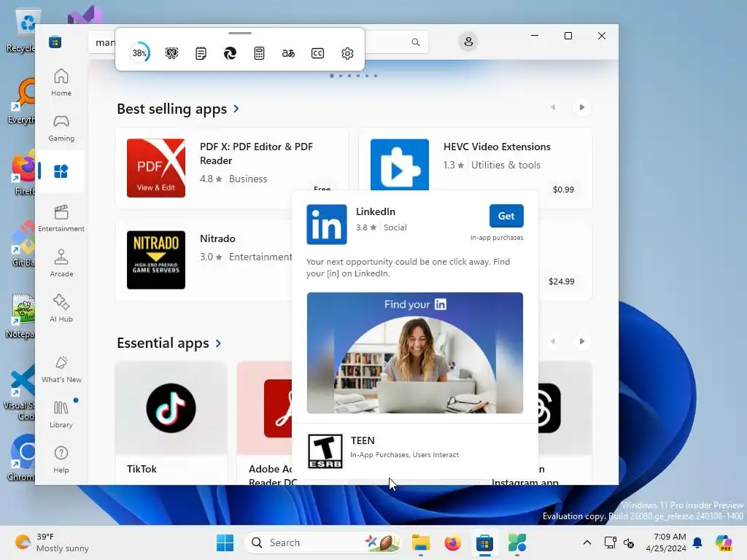Open notifications bell in taskbar

697,542
